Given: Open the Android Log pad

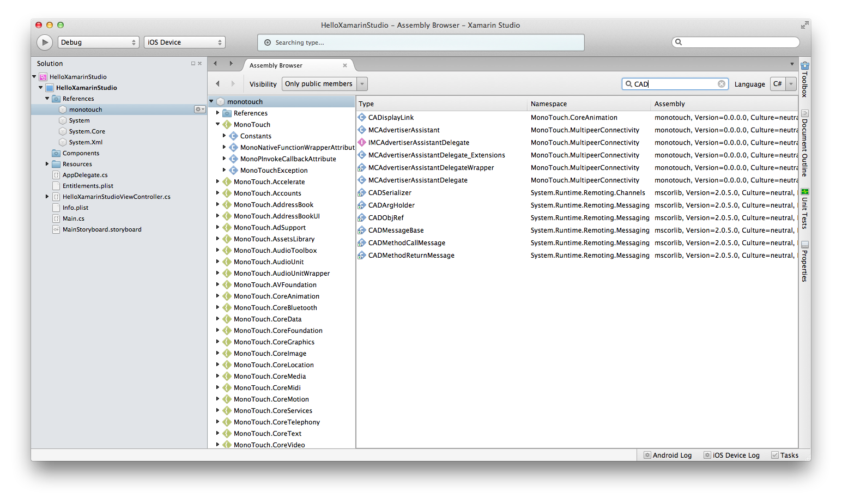Looking at the screenshot, I should (668, 456).
